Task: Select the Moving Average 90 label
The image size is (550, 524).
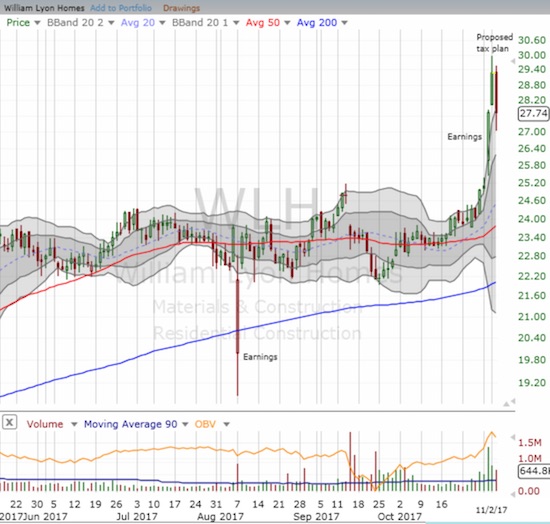Action: tap(130, 424)
